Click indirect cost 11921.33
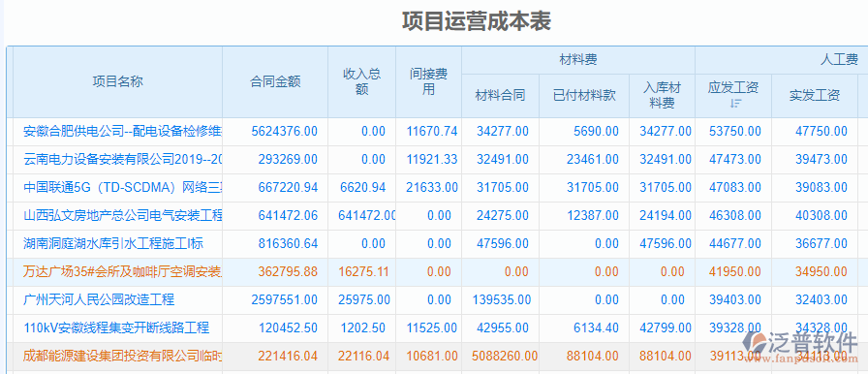Viewport: 868px width, 374px height. pyautogui.click(x=432, y=159)
